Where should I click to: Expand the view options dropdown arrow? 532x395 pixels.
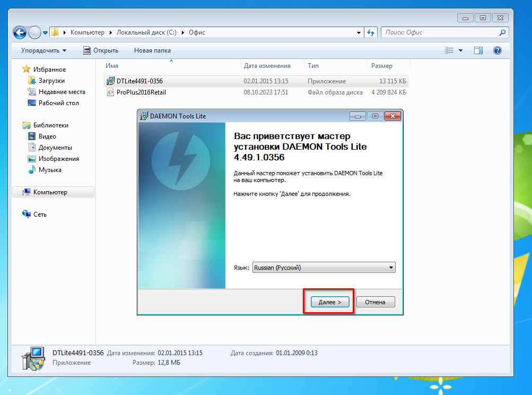tap(460, 50)
